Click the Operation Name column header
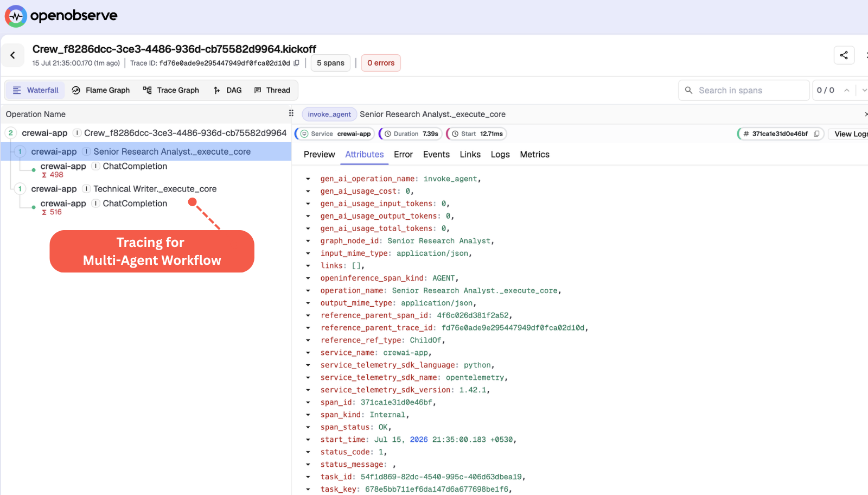This screenshot has width=868, height=495. coord(36,114)
